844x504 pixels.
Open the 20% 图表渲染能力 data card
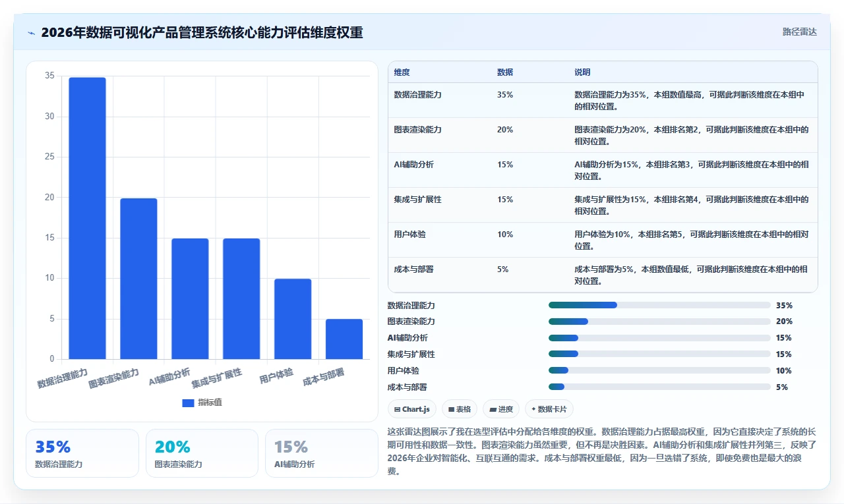[x=202, y=453]
